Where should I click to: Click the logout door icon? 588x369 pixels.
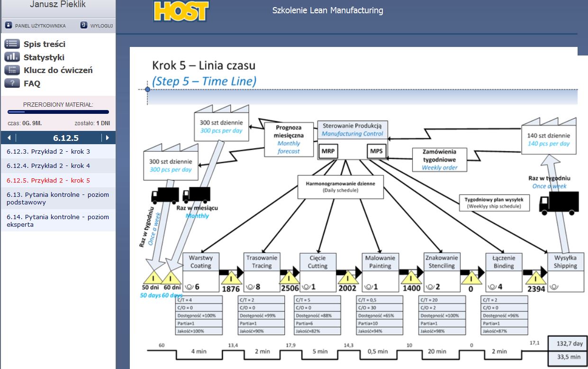(x=84, y=25)
